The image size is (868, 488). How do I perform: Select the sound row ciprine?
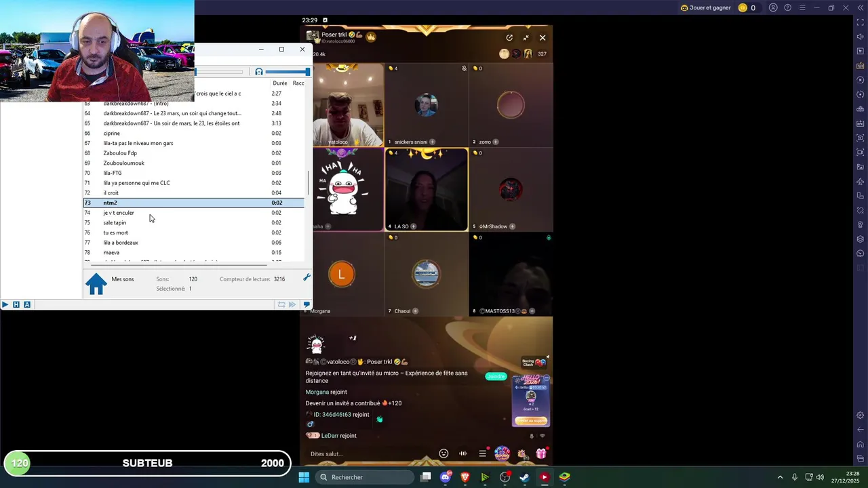point(193,134)
